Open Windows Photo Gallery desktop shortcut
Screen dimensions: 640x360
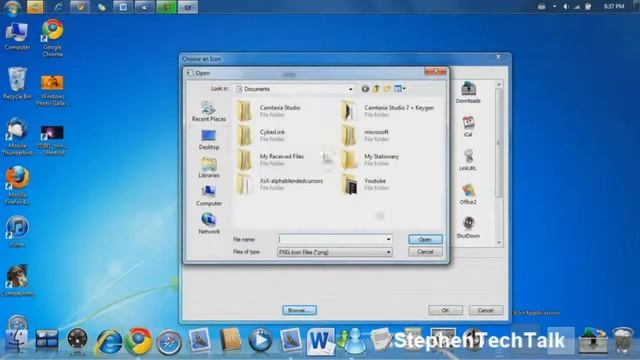[x=52, y=90]
